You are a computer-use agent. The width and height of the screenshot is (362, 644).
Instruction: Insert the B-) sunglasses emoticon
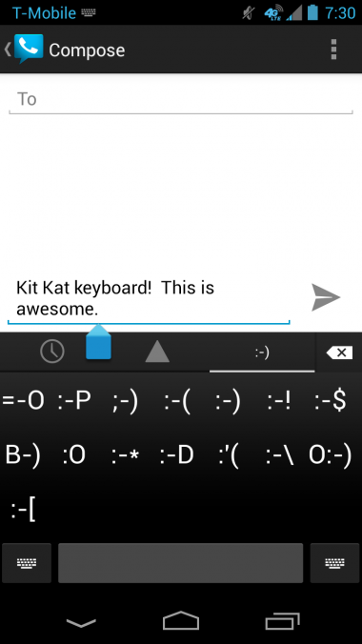point(23,455)
